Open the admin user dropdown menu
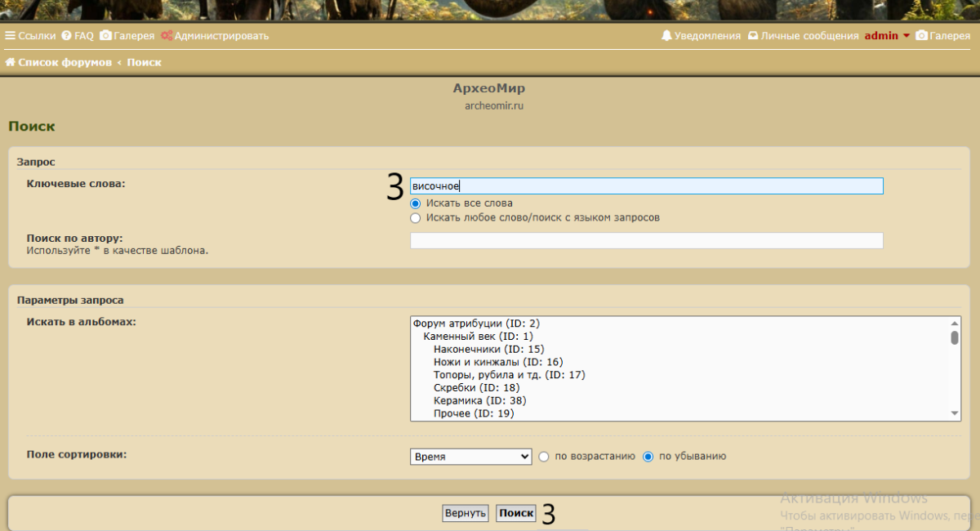The height and width of the screenshot is (531, 980). [x=887, y=36]
